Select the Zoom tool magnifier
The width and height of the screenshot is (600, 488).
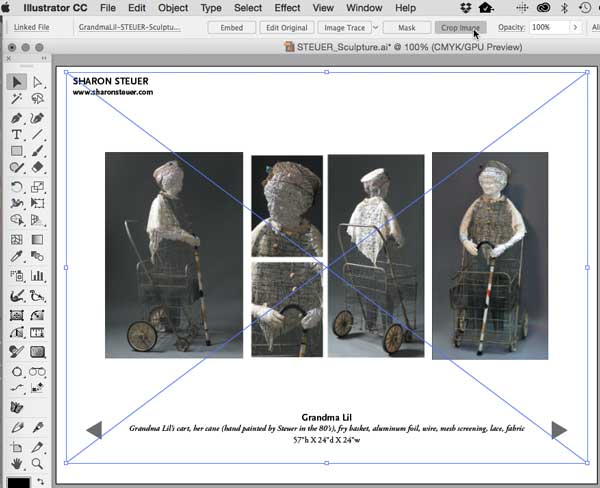point(37,464)
